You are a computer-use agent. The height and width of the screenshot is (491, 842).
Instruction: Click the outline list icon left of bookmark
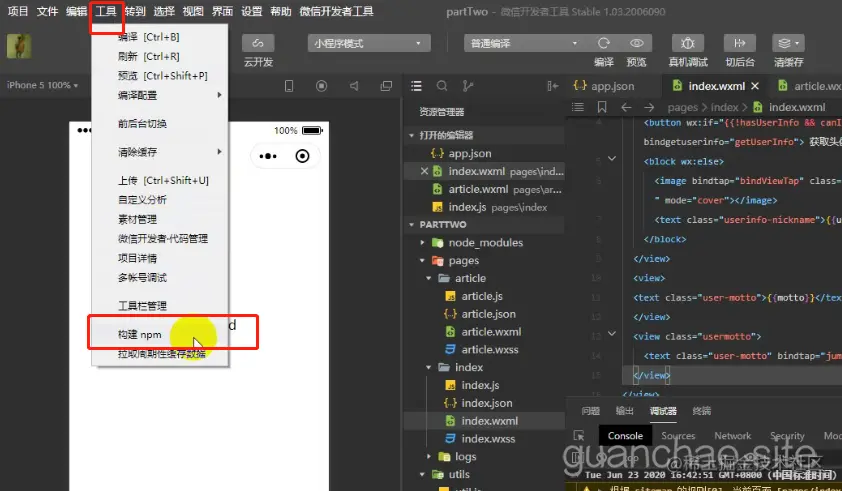578,107
